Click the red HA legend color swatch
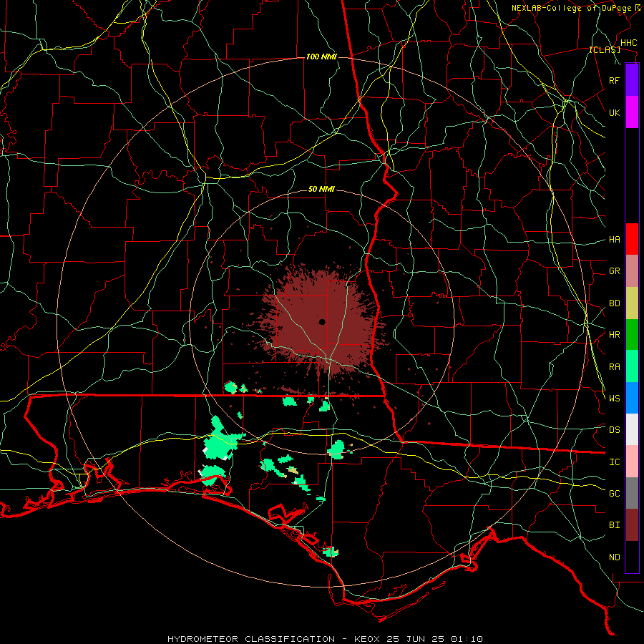Screen dimensions: 644x644 [x=632, y=239]
